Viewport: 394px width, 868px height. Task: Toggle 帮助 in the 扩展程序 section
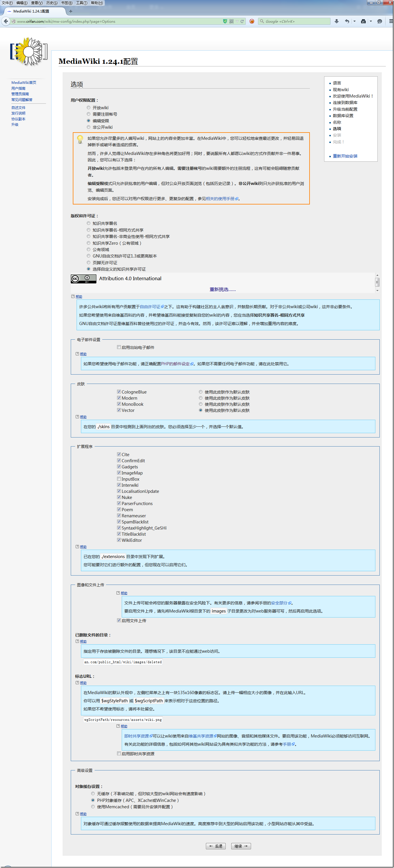(x=83, y=546)
